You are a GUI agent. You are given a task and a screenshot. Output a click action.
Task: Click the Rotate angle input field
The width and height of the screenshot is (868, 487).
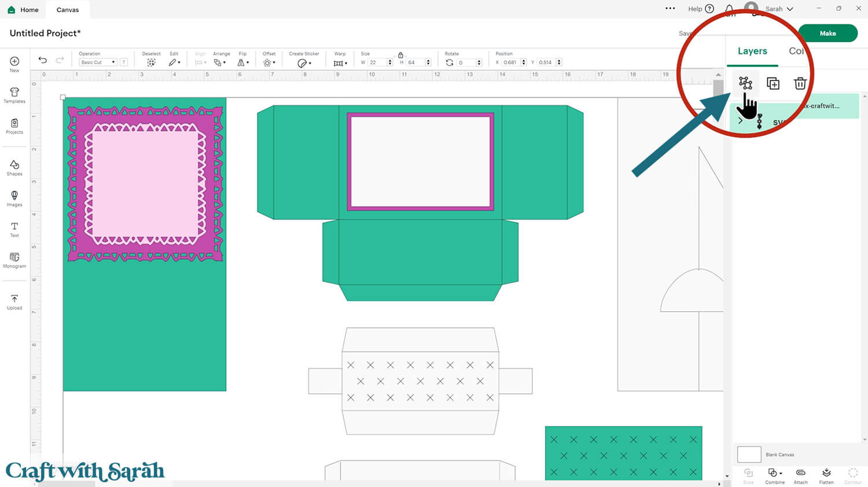466,62
